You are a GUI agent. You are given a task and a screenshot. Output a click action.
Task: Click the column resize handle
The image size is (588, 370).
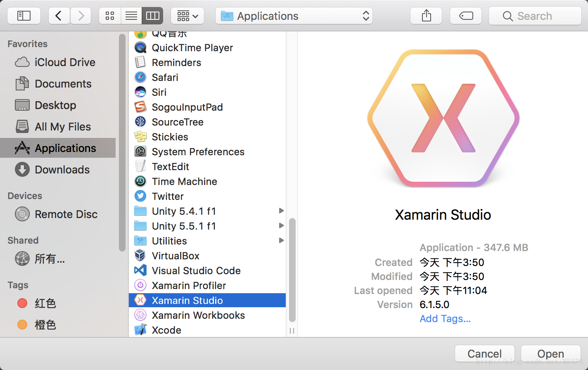click(292, 330)
